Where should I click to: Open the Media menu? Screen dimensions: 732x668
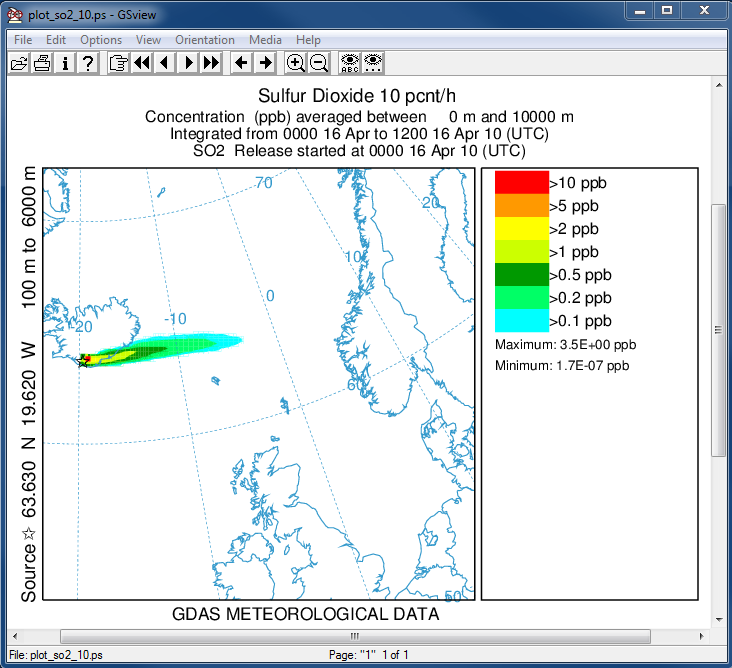pyautogui.click(x=265, y=40)
